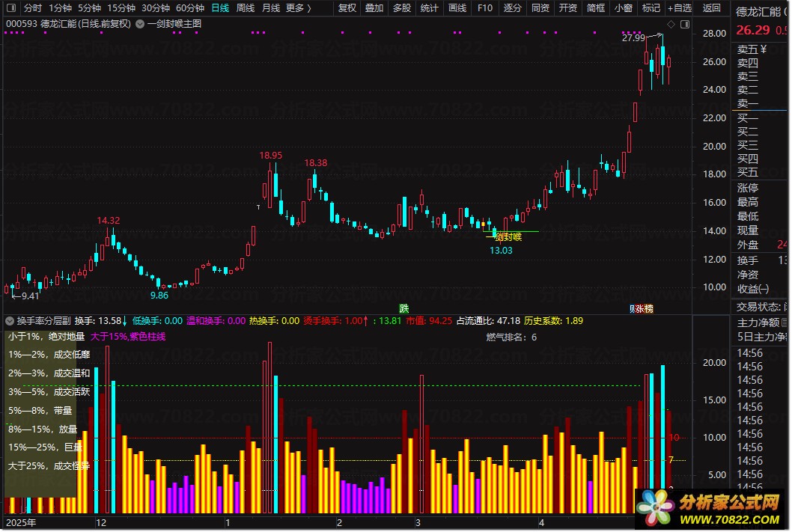Add stock via +自选 button
The width and height of the screenshot is (792, 532).
(680, 8)
